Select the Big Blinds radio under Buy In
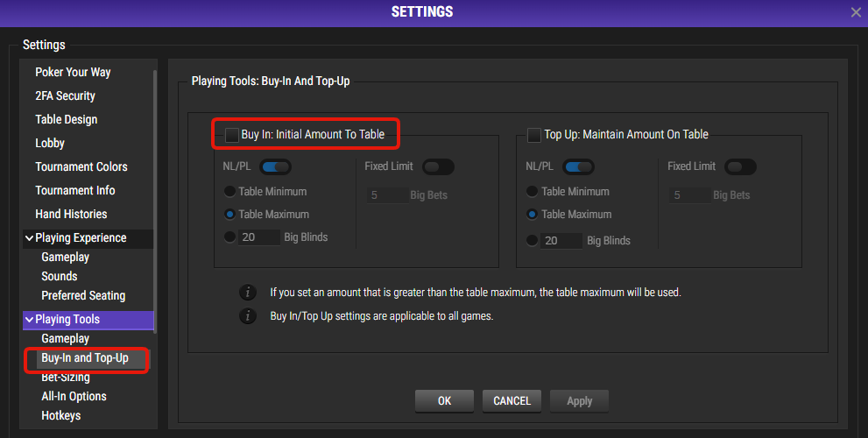This screenshot has width=868, height=438. click(x=229, y=237)
